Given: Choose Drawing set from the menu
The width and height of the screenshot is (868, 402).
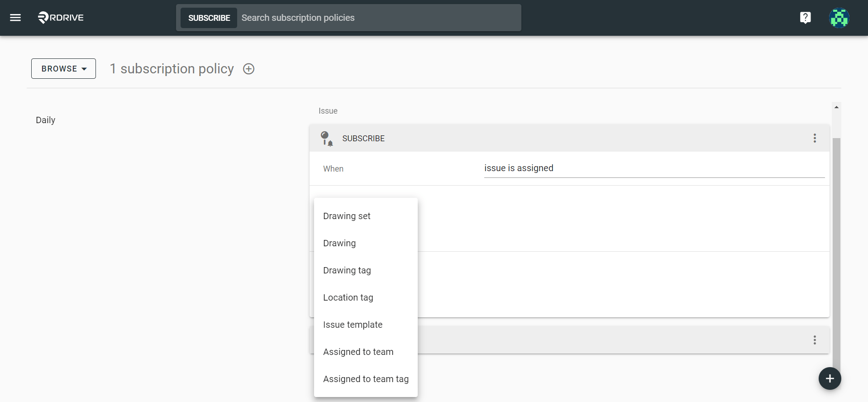Looking at the screenshot, I should point(366,216).
